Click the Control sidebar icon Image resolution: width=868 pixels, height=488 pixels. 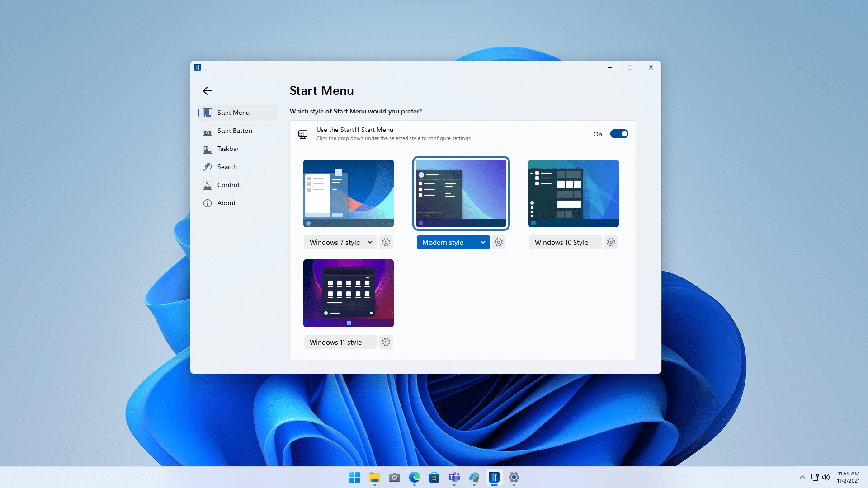[x=208, y=185]
